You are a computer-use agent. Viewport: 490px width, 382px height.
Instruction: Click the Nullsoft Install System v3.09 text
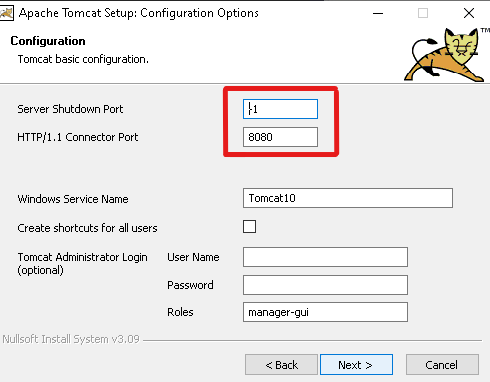71,339
